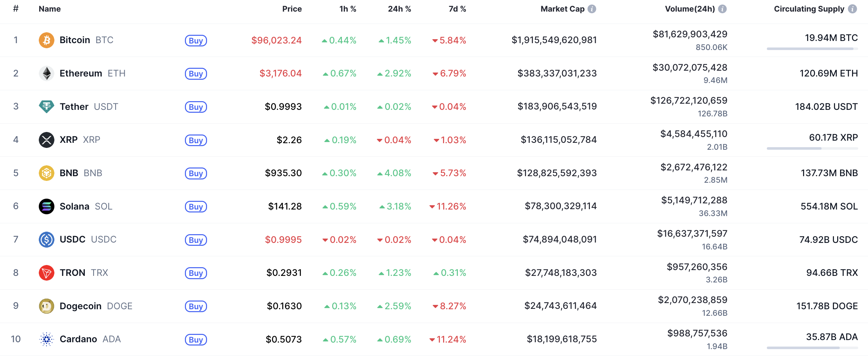Sort by the 24h % column header
Image resolution: width=868 pixels, height=356 pixels.
(x=399, y=9)
